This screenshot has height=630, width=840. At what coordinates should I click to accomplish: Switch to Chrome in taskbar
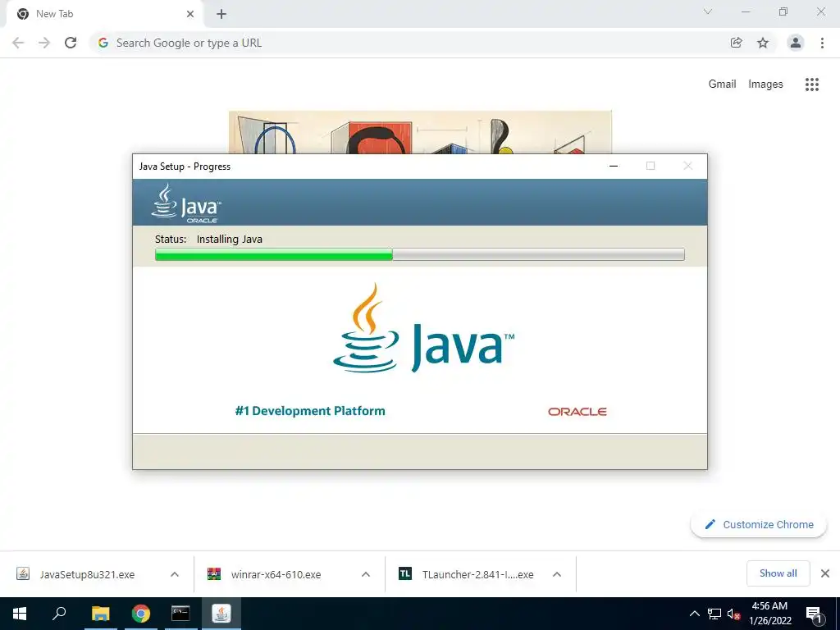[141, 614]
